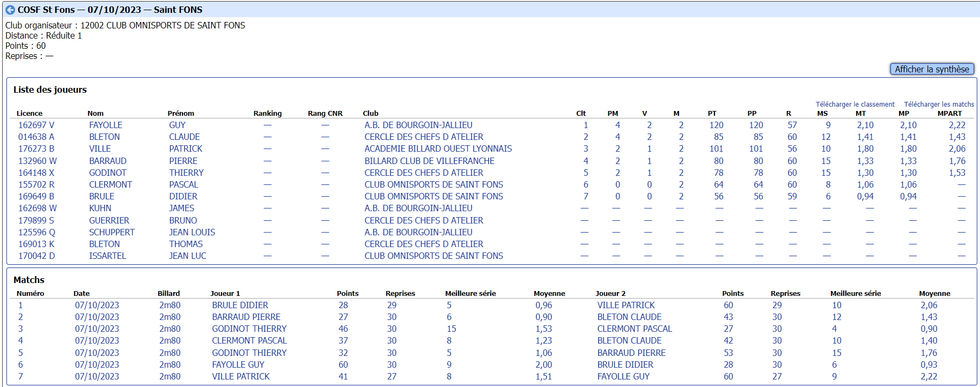Click club BILLARD CLUB DE VILLEFRANCHE
Screen dimensions: 980x387
tap(430, 161)
